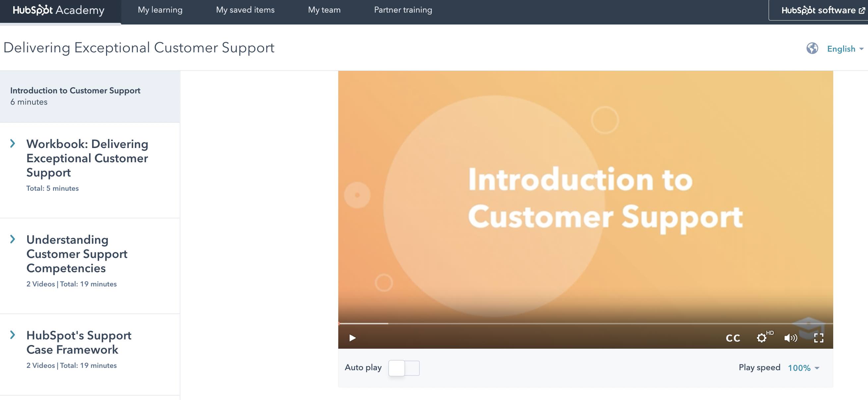Turn on Auto play for videos
868x400 pixels.
coord(404,368)
